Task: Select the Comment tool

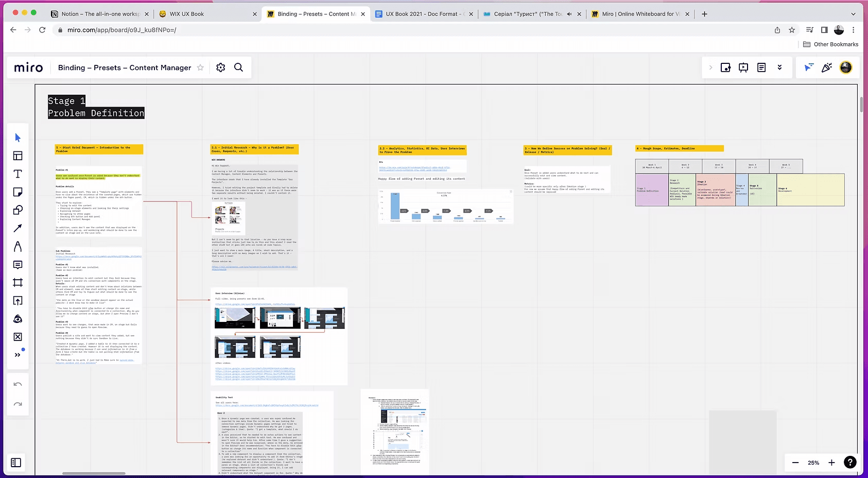Action: pyautogui.click(x=18, y=265)
